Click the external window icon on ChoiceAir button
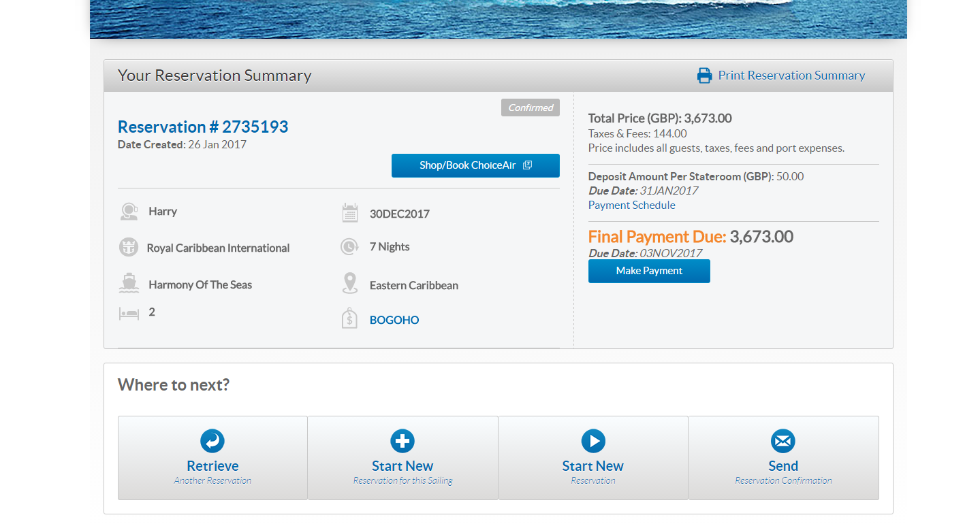980x528 pixels. click(527, 165)
